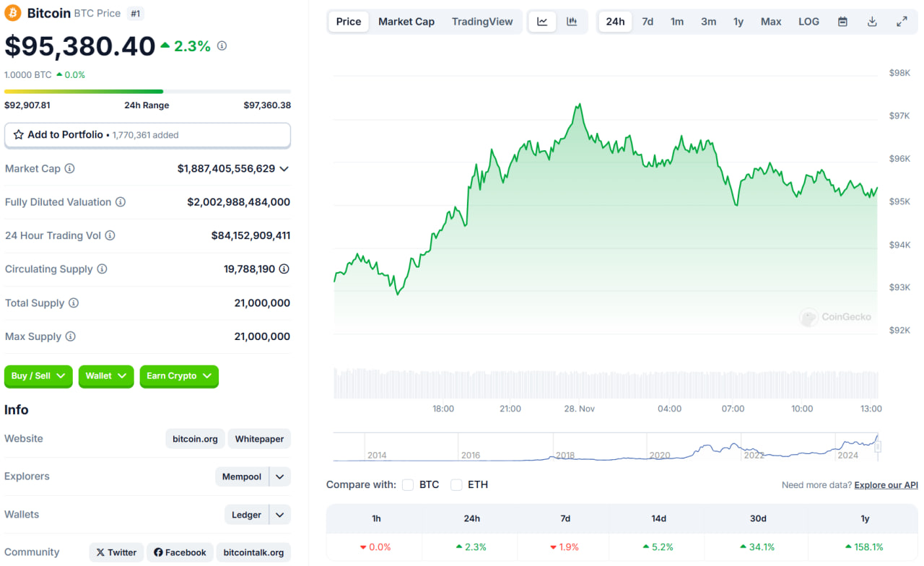Open the Ledger wallet link
Viewport: 924px width, 566px height.
click(246, 515)
